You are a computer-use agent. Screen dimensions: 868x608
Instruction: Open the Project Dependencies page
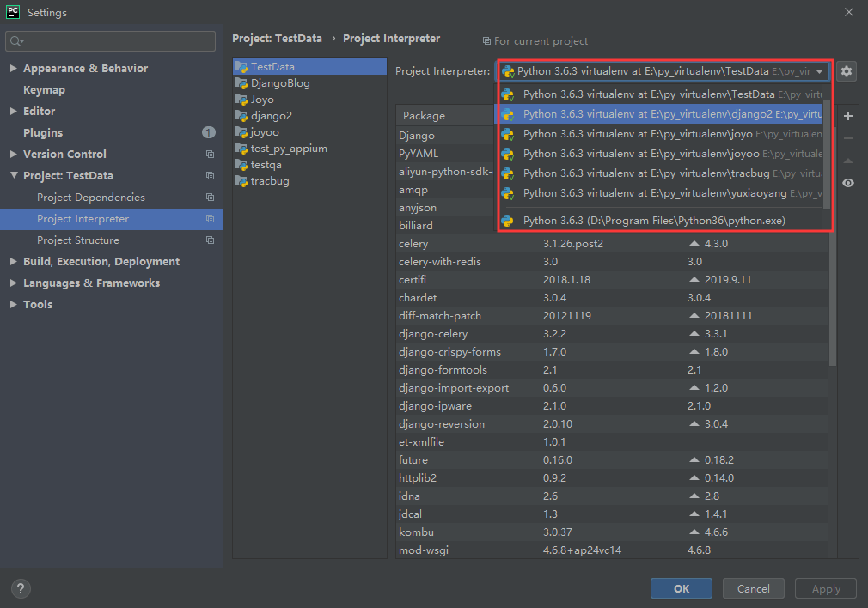pyautogui.click(x=91, y=198)
